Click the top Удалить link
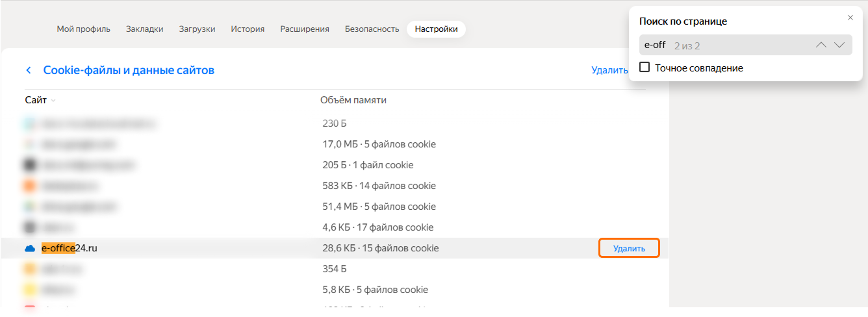Image resolution: width=868 pixels, height=317 pixels. click(609, 70)
